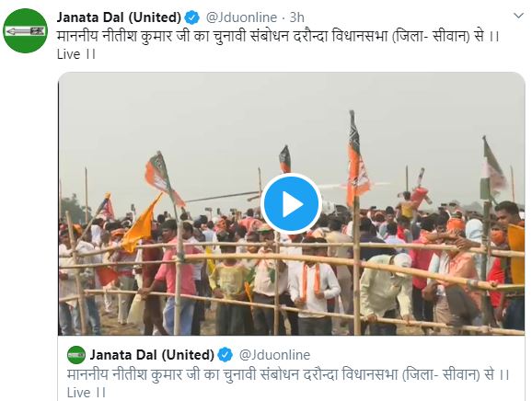The image size is (532, 401).
Task: Open the large Janata Dal (United) profile avatar
Action: click(x=26, y=31)
